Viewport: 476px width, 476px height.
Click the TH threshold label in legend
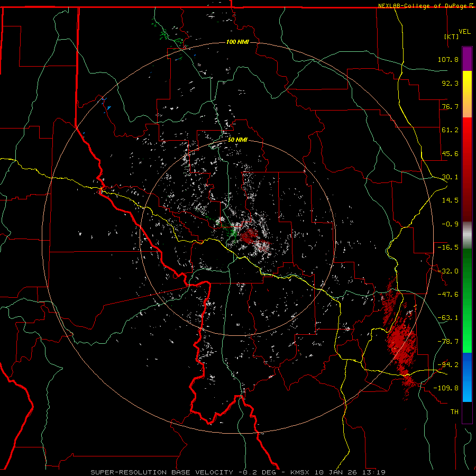pos(454,412)
